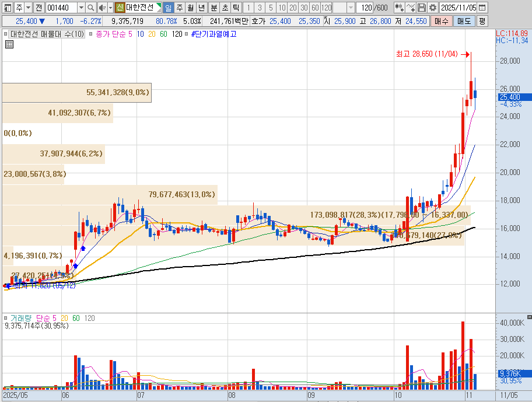This screenshot has width=532, height=402.
Task: Click the black 120 moving average legend
Action: (x=177, y=34)
